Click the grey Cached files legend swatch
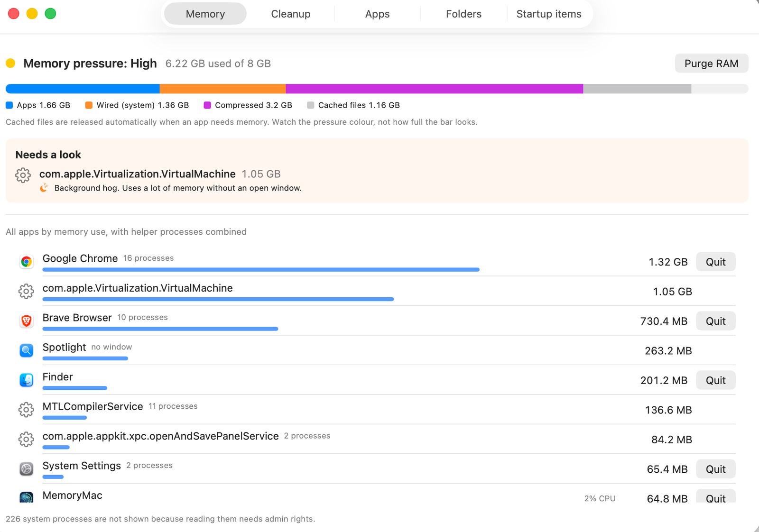The image size is (759, 532). [311, 105]
